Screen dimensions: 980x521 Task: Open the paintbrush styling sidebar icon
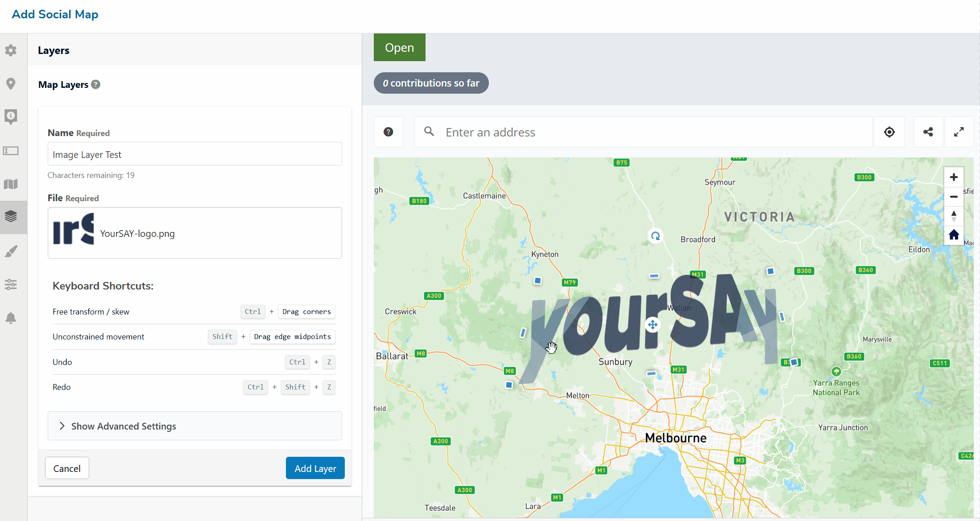11,251
